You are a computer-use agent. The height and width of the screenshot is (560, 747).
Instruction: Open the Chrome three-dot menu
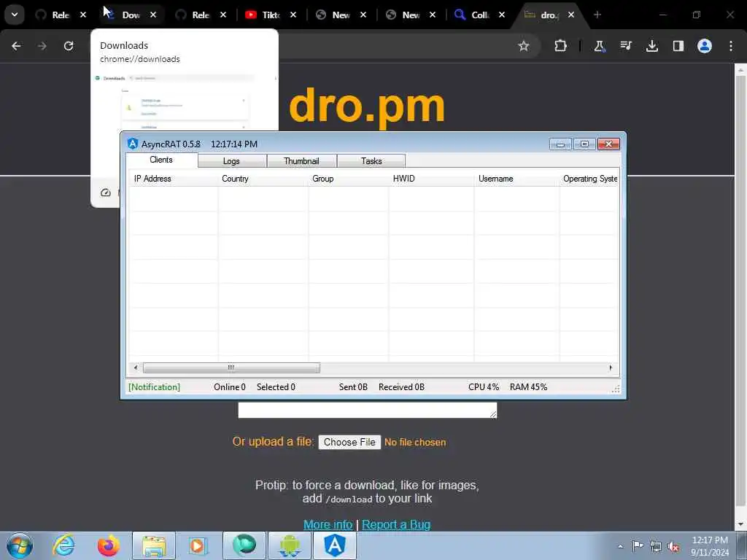731,46
